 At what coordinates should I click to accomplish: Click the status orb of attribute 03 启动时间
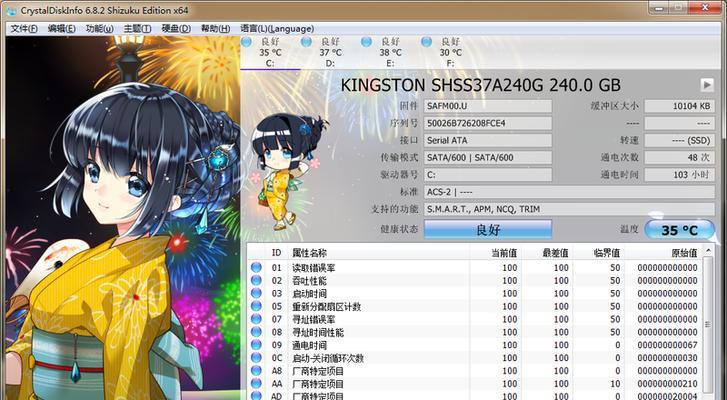pos(256,293)
